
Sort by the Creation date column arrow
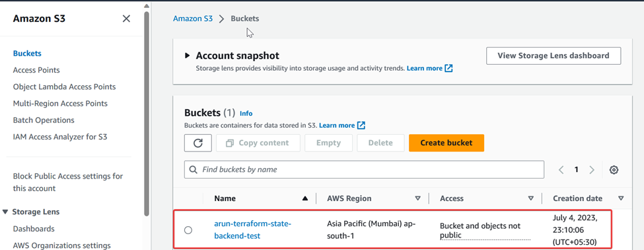coord(621,198)
